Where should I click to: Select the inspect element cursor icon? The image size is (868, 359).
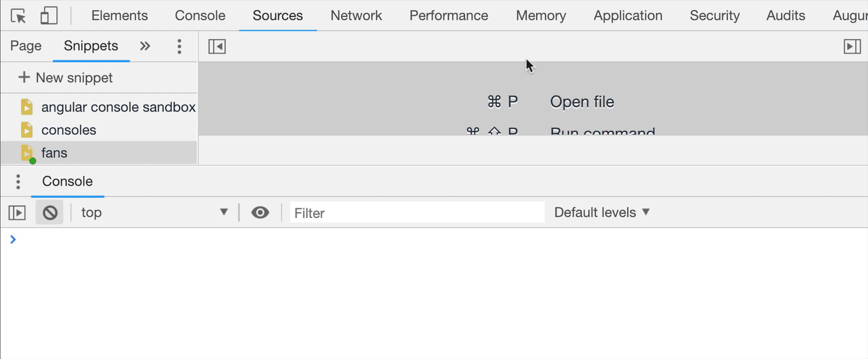coord(19,16)
